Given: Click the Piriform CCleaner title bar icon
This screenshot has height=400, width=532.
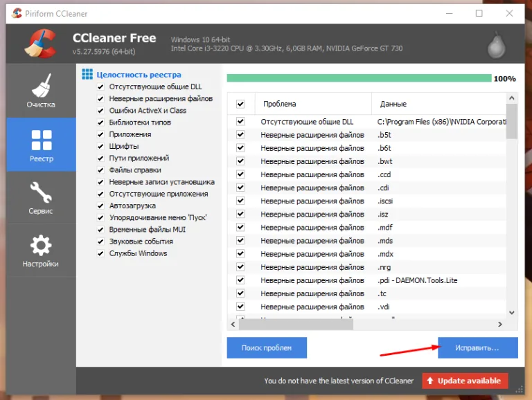Looking at the screenshot, I should click(17, 13).
